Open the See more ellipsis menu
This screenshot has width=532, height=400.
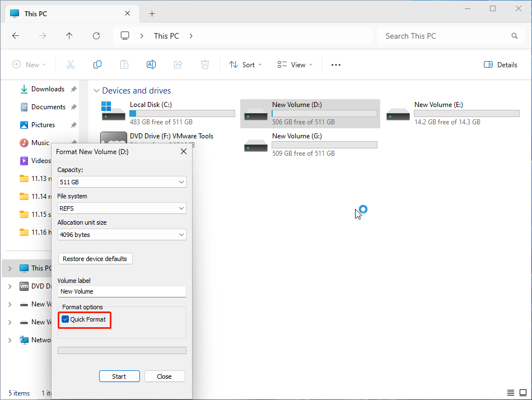(x=336, y=65)
